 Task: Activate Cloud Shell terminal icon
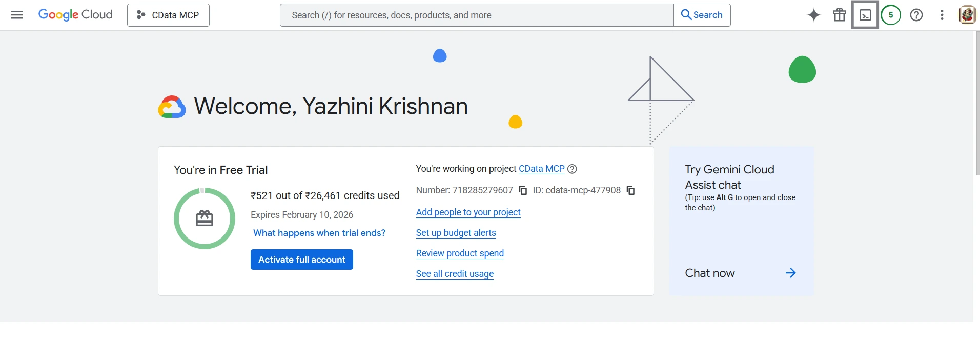pos(865,15)
